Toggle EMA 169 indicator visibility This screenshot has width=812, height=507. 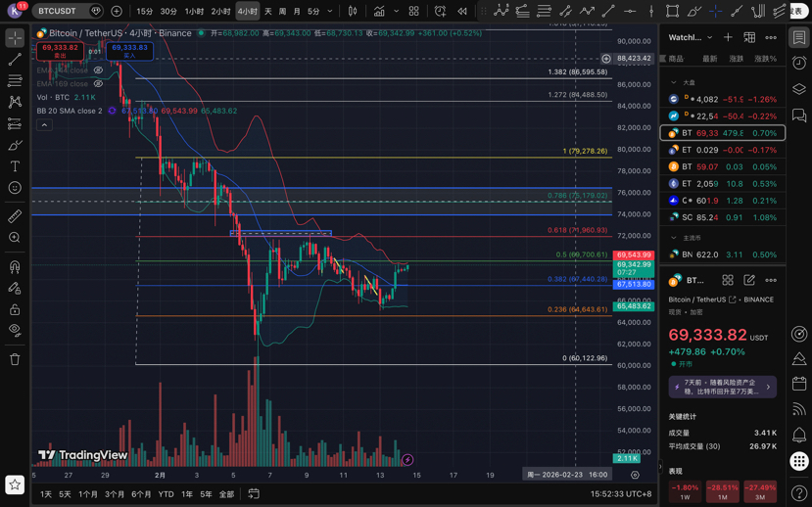98,84
